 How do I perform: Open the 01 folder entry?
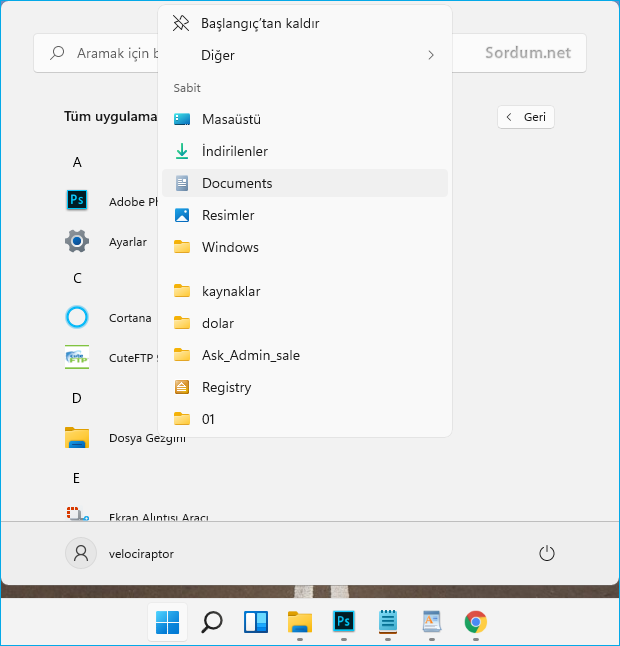pos(305,419)
